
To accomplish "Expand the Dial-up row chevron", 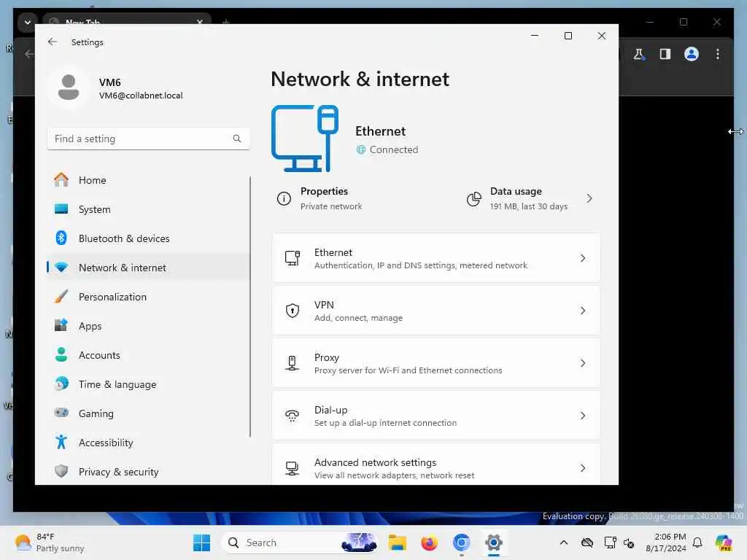I will pos(583,416).
